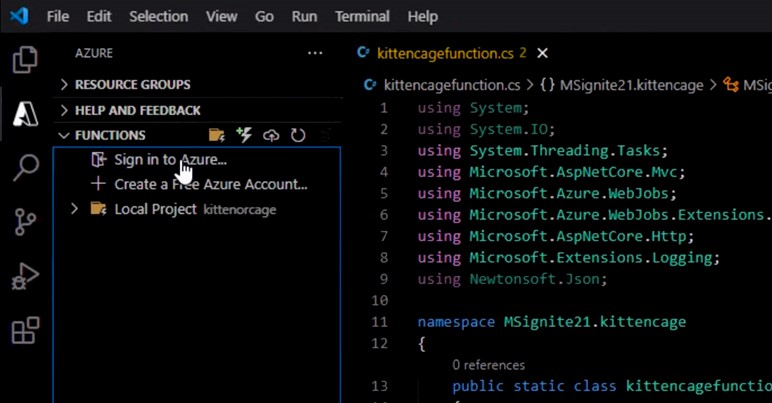Click line 8 'using Microsoft.Extensions.Logging;'

[569, 258]
